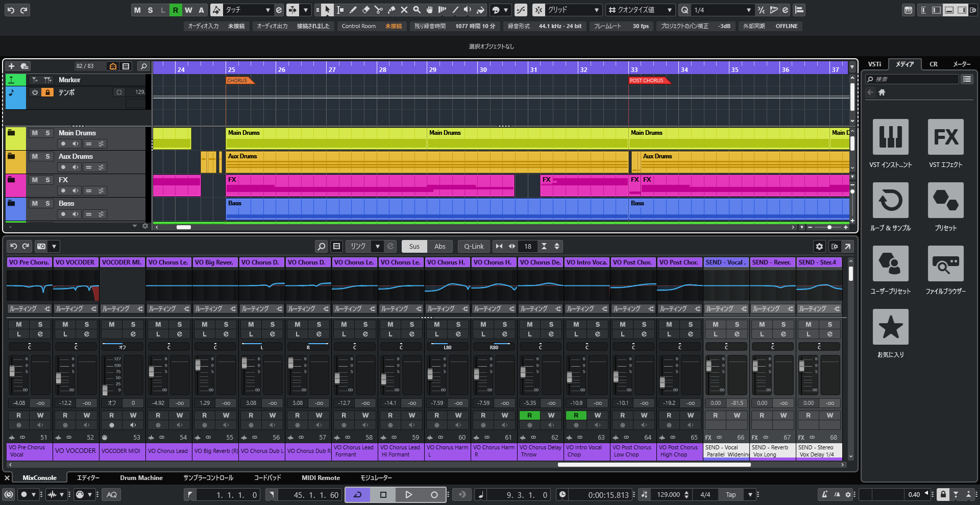
Task: Open the タッチ automation mode dropdown
Action: (x=268, y=10)
